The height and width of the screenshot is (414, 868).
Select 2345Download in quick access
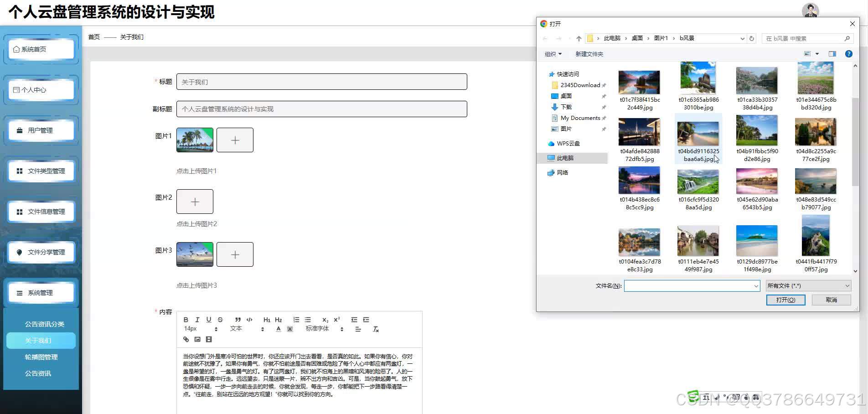click(580, 85)
